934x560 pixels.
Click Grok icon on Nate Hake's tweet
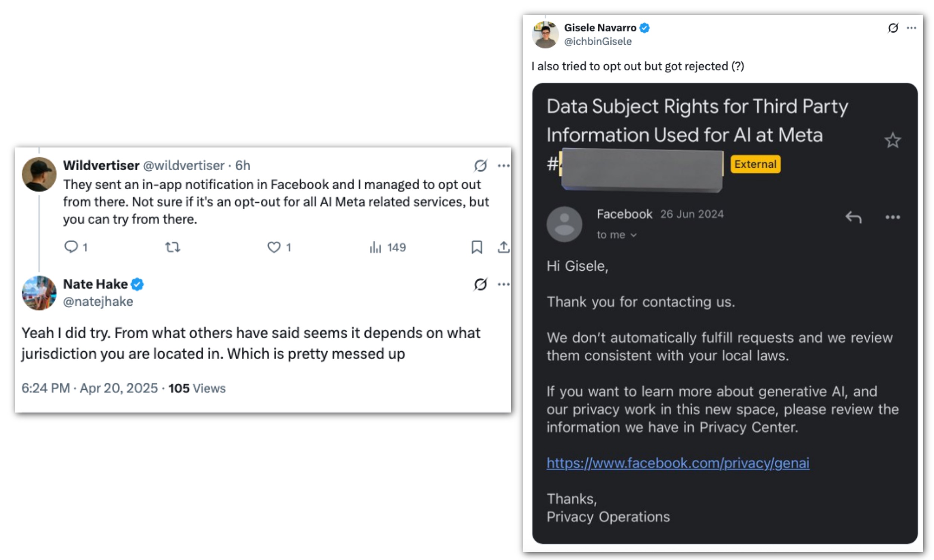point(480,284)
